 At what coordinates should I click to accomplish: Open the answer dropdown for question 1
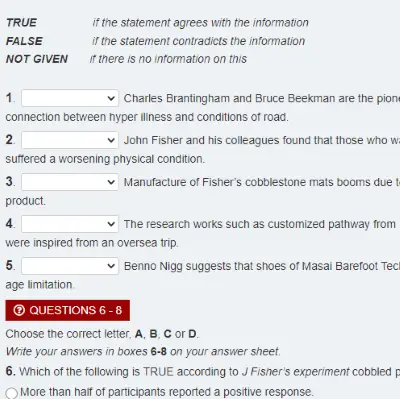point(70,98)
